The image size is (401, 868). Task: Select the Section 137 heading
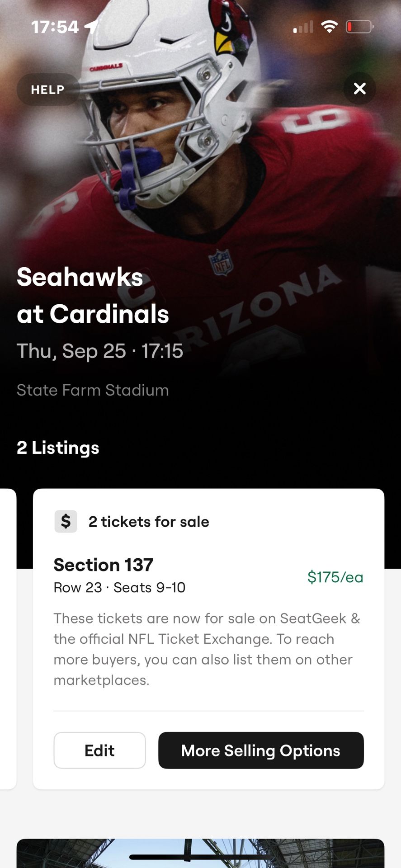click(x=104, y=565)
